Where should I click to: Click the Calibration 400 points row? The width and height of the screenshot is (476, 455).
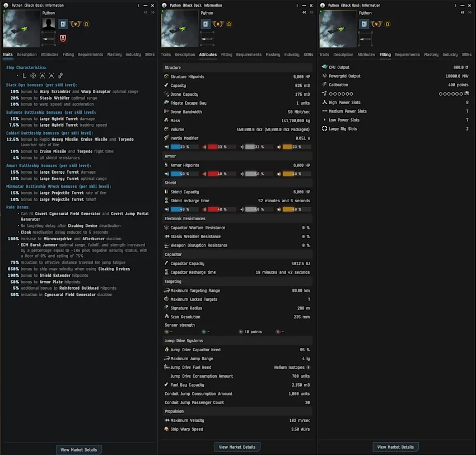395,85
